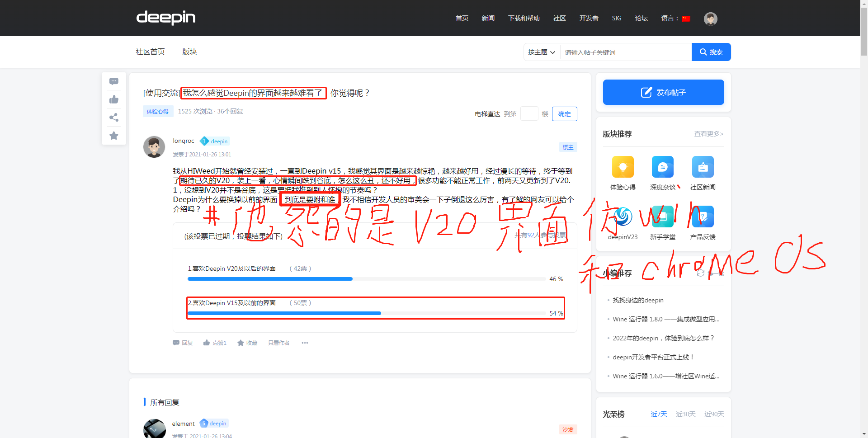This screenshot has width=868, height=438.
Task: Open SIG in top navigation
Action: point(617,18)
